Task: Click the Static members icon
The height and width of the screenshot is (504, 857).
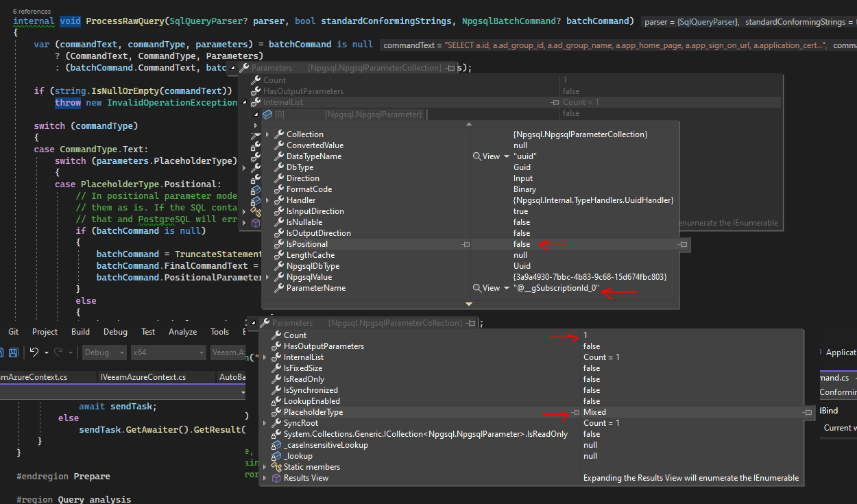Action: point(276,467)
